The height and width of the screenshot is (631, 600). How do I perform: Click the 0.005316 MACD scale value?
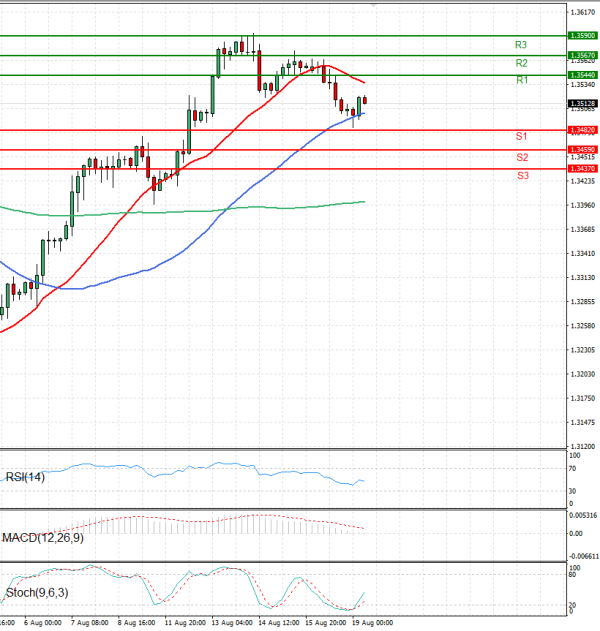pos(583,516)
